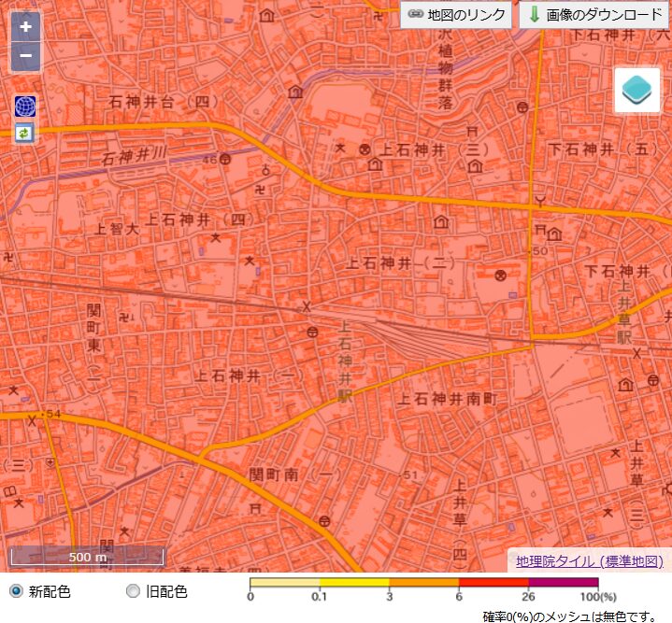This screenshot has height=623, width=672.
Task: Click the 石神井台 (四) map label
Action: [164, 101]
